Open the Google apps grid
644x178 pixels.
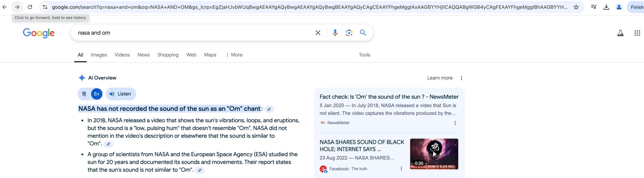coord(637,33)
